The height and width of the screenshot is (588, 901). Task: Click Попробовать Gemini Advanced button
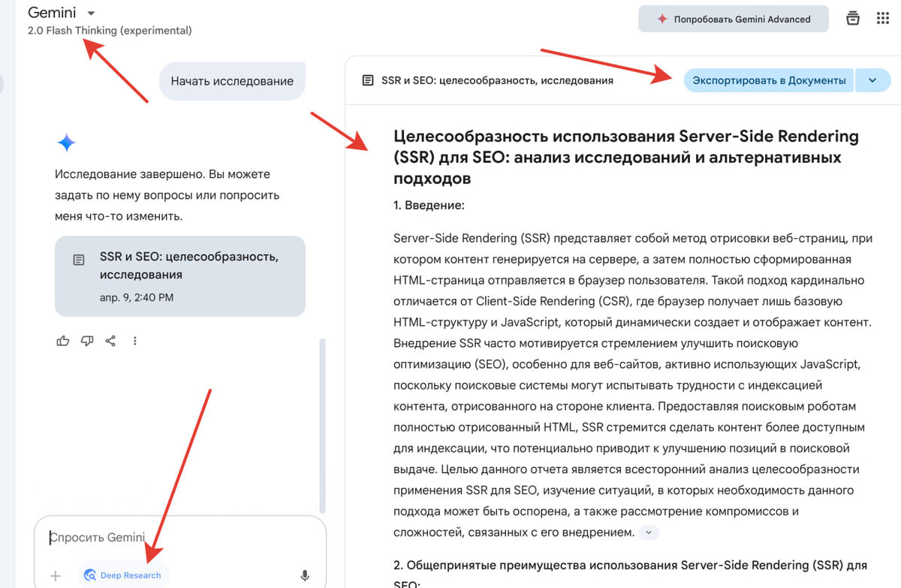point(734,19)
